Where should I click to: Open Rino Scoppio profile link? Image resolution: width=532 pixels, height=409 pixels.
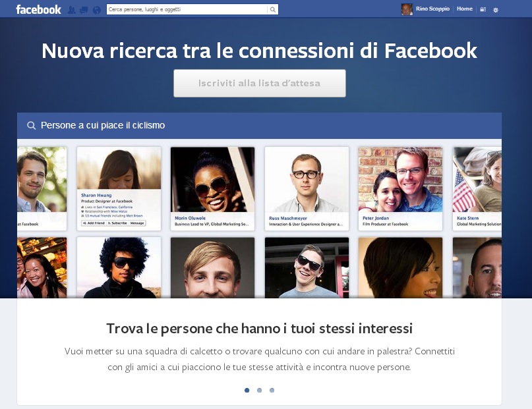(432, 9)
